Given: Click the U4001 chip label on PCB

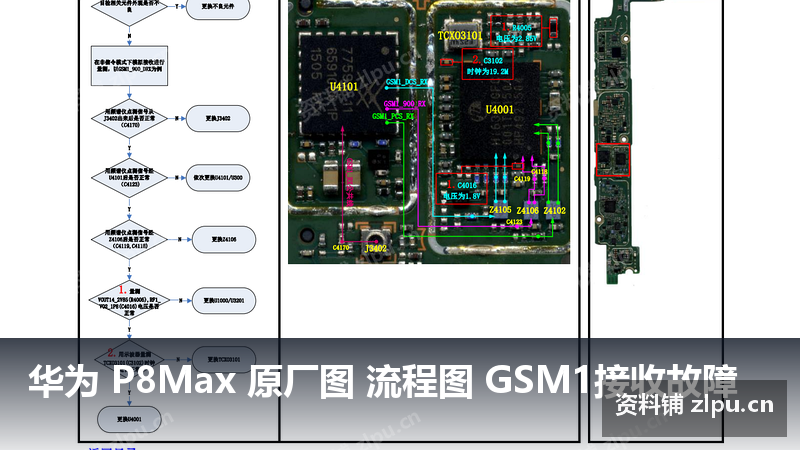Looking at the screenshot, I should coord(499,110).
